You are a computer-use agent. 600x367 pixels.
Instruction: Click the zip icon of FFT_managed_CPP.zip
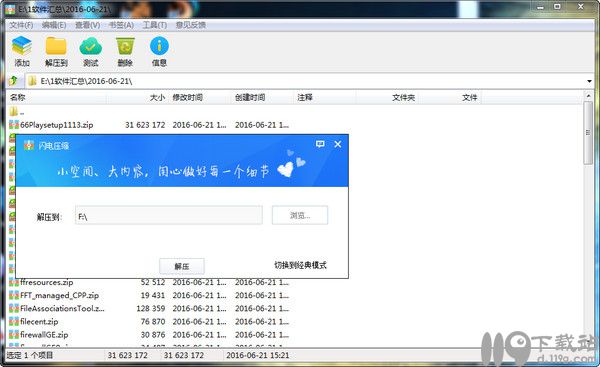point(14,295)
